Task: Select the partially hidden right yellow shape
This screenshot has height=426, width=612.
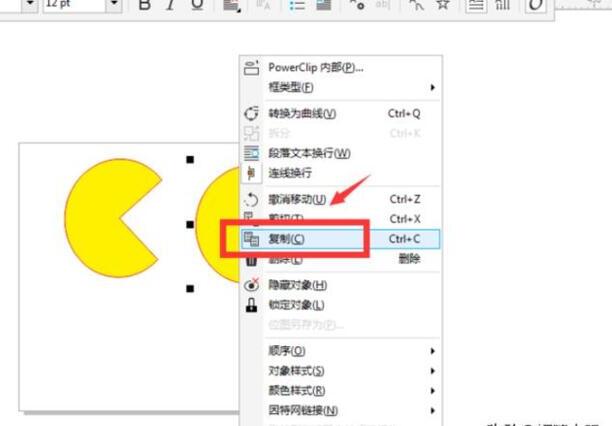Action: [x=217, y=225]
